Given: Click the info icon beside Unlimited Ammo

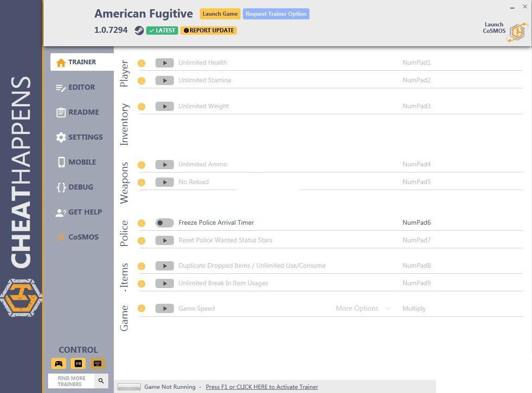Looking at the screenshot, I should point(142,165).
